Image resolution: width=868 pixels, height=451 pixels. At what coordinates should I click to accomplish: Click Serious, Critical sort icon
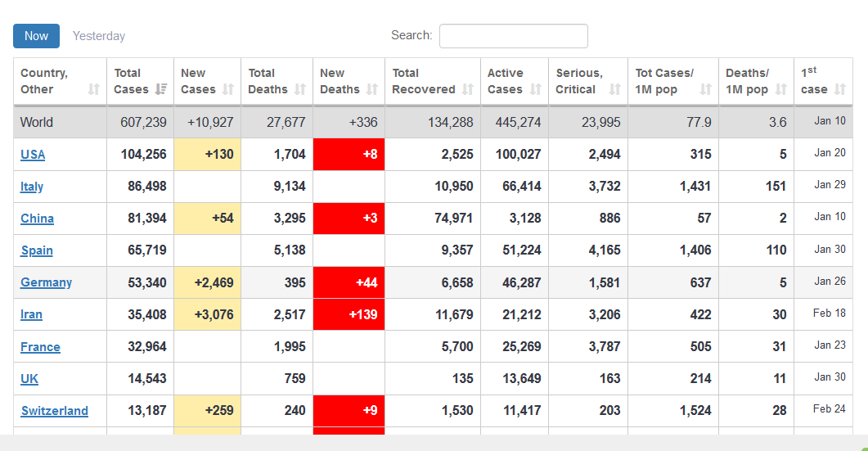coord(614,89)
